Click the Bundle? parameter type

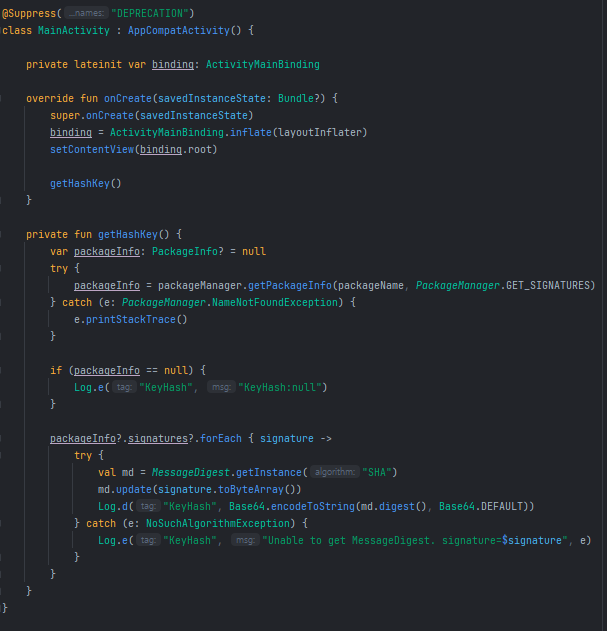coord(299,99)
